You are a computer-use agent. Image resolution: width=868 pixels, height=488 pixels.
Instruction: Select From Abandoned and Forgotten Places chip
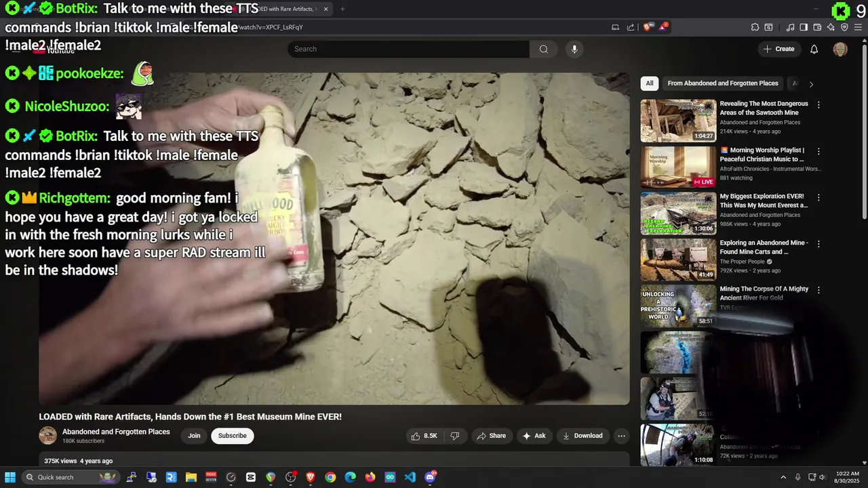[723, 83]
